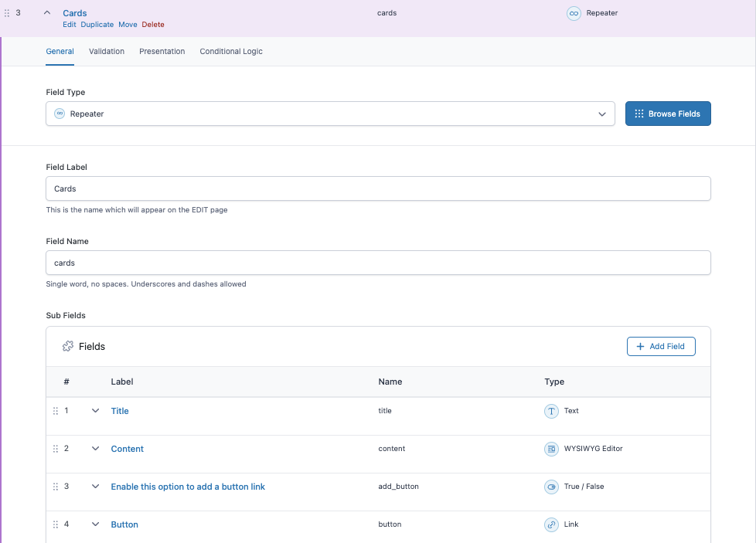Screen dimensions: 756x543
Task: Click the Link type icon for Button
Action: (x=551, y=524)
